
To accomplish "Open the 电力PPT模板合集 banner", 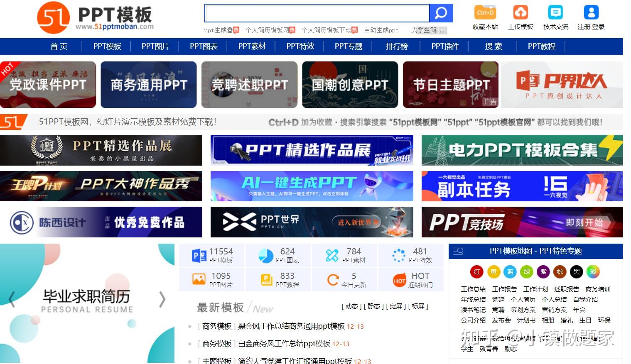I will coord(522,150).
